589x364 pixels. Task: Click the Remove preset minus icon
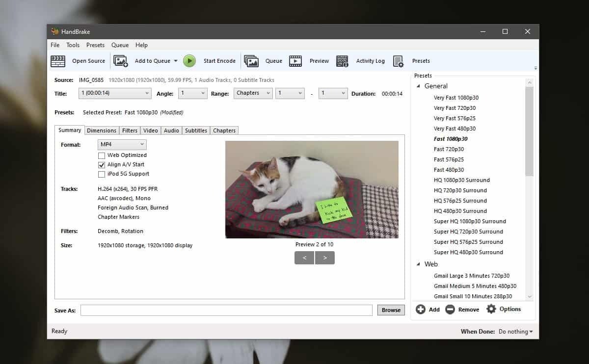pyautogui.click(x=450, y=310)
